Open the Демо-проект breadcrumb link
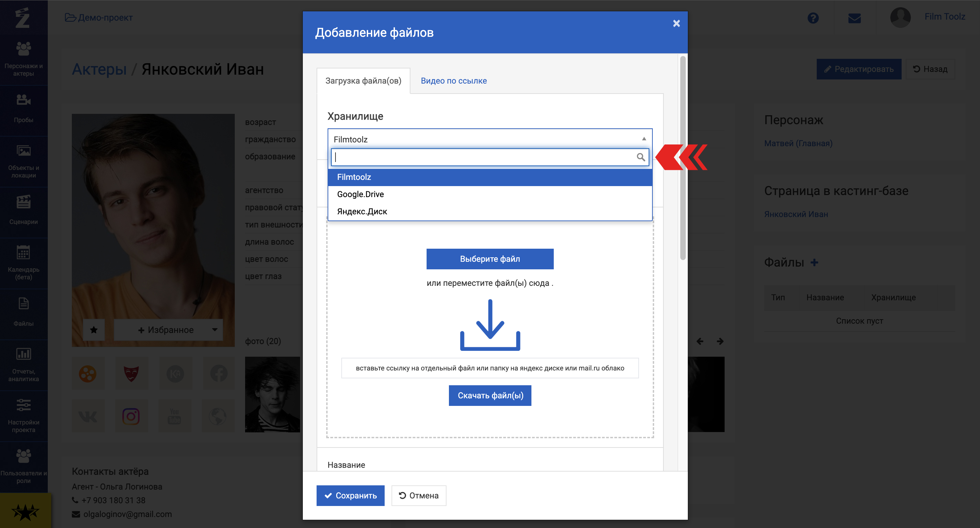The image size is (980, 528). [99, 18]
